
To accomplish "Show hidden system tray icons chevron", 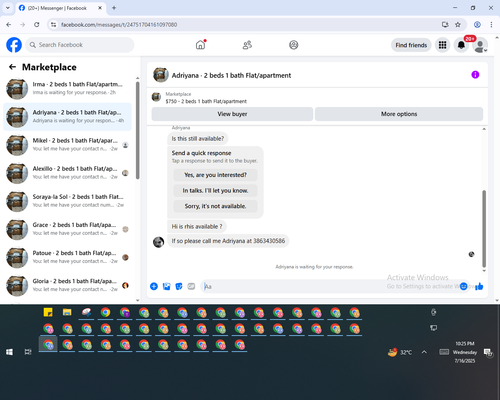I will point(424,352).
